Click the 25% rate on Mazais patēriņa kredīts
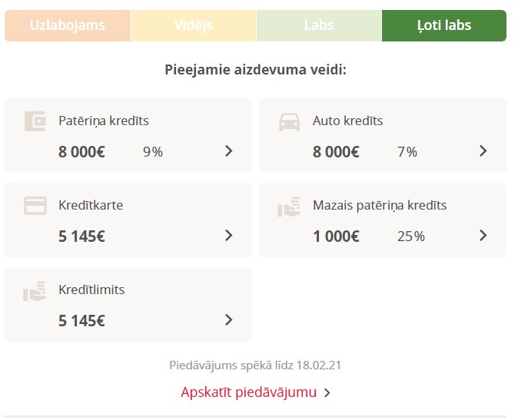 (x=411, y=236)
